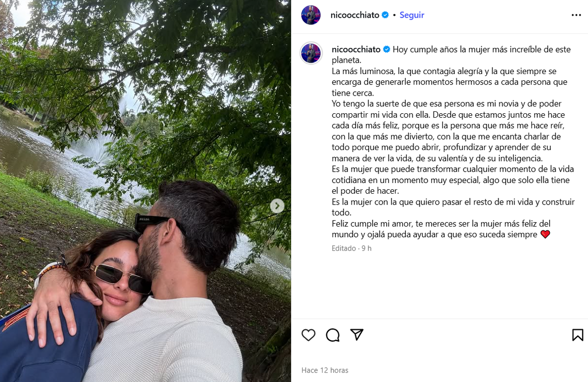Viewport: 588px width, 382px height.
Task: Click the profile avatar beside the caption
Action: pos(311,53)
